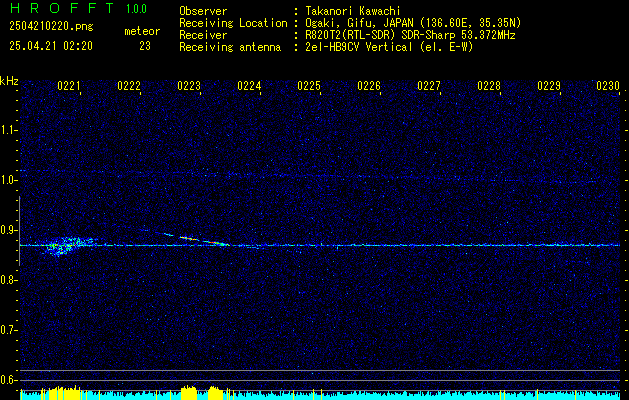Click the meteor count 23

(x=145, y=46)
